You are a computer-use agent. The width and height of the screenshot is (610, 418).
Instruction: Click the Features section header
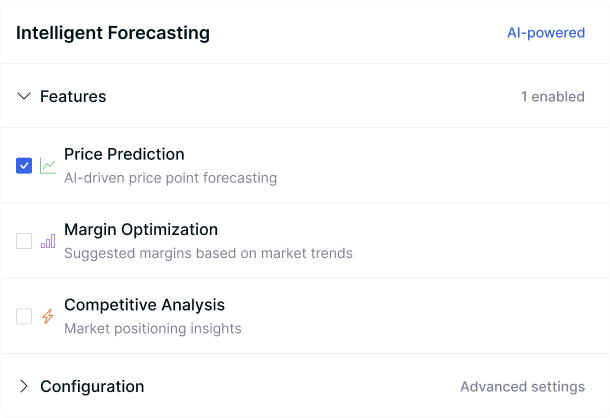305,96
